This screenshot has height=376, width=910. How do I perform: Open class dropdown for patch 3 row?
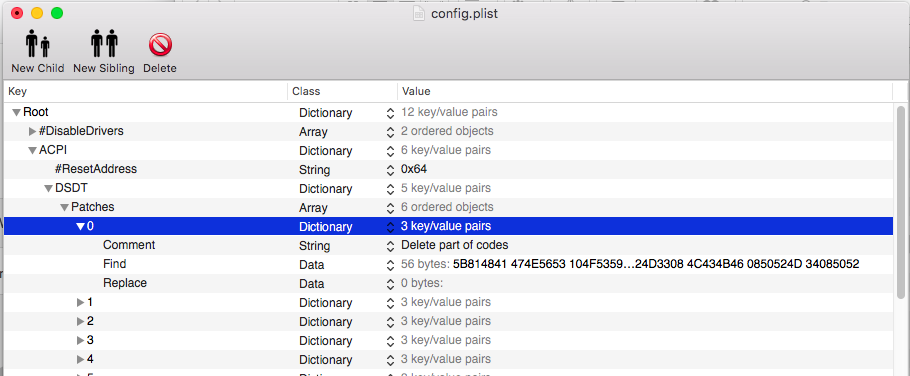click(390, 341)
